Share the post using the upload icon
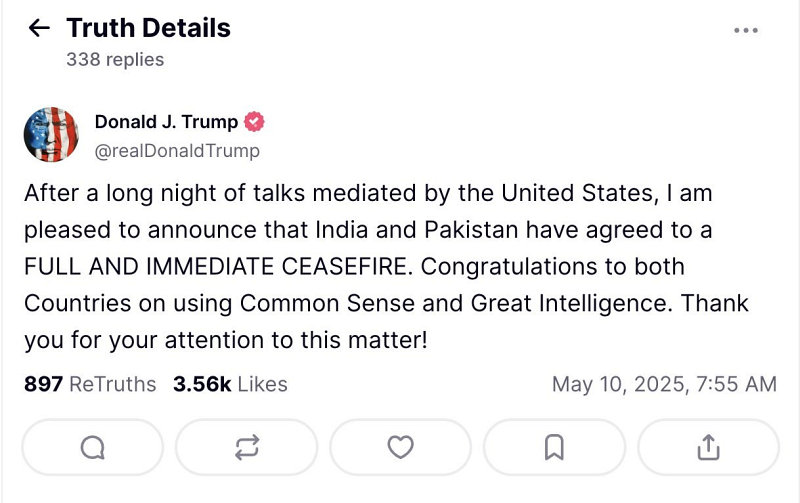The image size is (800, 503). pos(708,447)
